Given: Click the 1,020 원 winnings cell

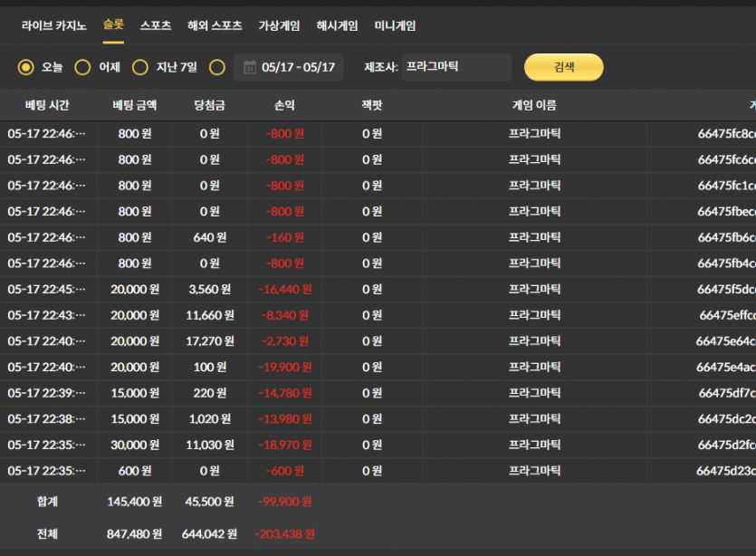Looking at the screenshot, I should point(210,419).
